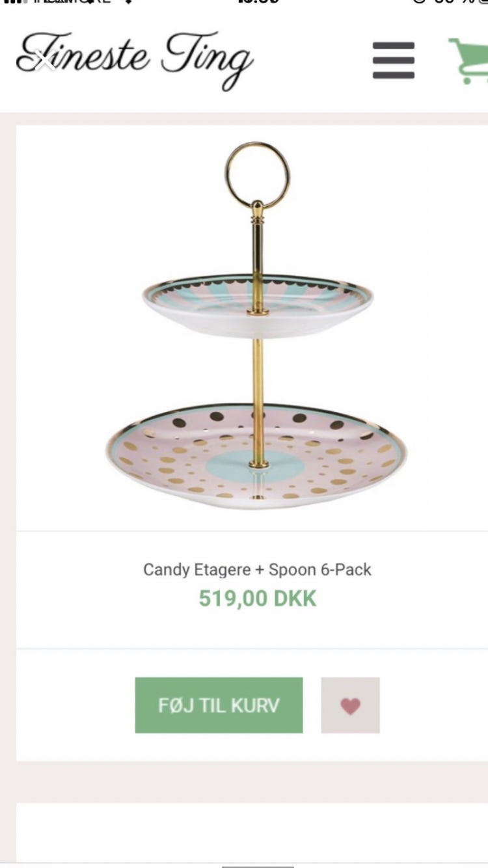Screen dimensions: 488x868
Task: Tap the gold ring handle in product photo
Action: [x=258, y=174]
